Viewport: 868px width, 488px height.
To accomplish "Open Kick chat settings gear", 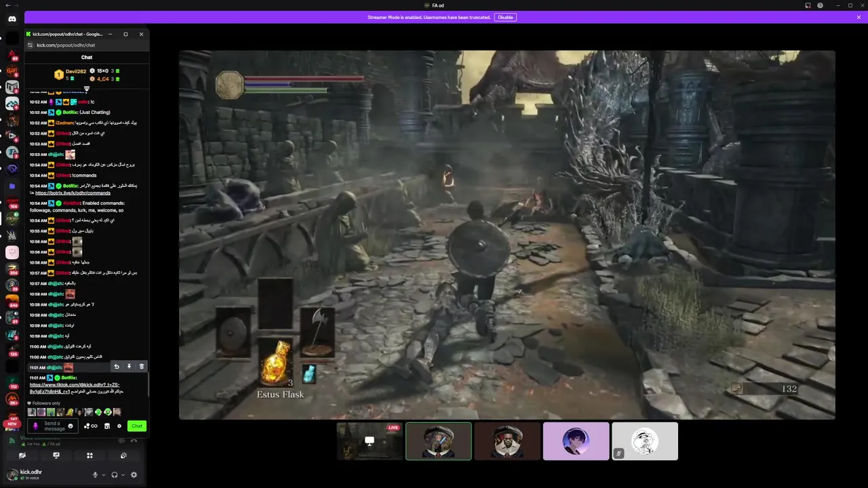I will click(x=119, y=426).
